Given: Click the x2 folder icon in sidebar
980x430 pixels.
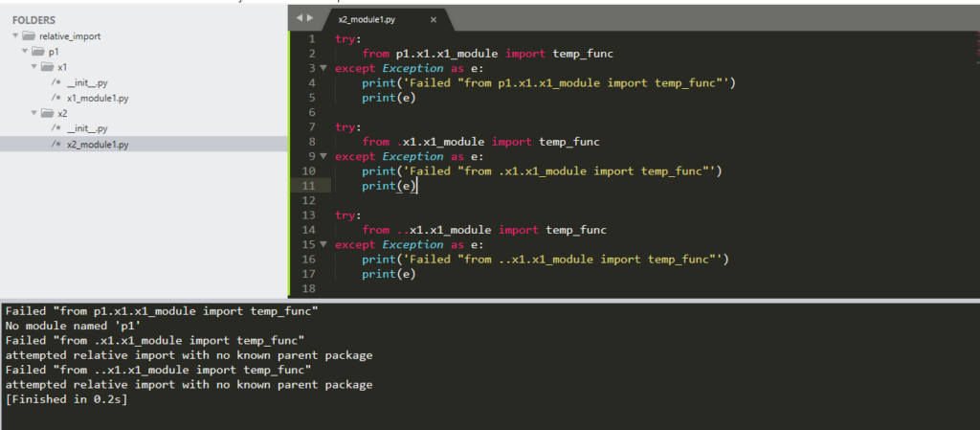Looking at the screenshot, I should coord(47,113).
